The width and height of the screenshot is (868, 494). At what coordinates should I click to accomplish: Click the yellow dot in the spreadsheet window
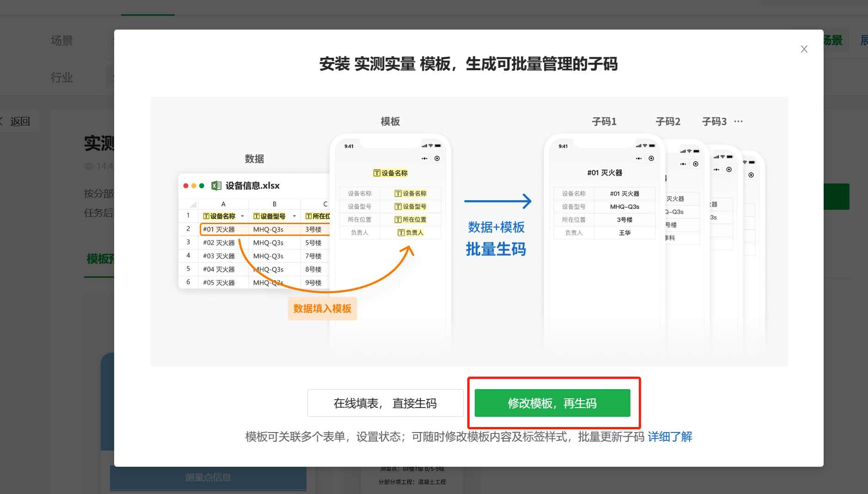coord(194,186)
